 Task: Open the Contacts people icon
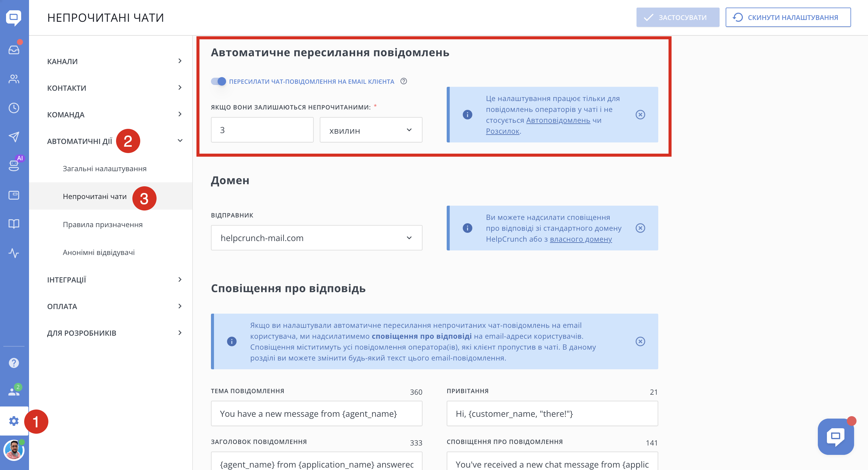pyautogui.click(x=14, y=79)
